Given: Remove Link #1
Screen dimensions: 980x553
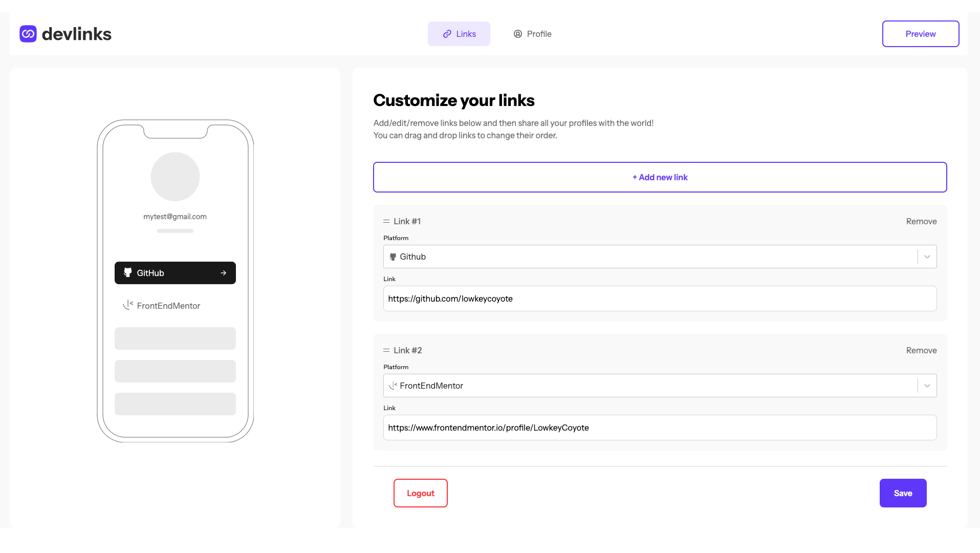Looking at the screenshot, I should coord(921,221).
